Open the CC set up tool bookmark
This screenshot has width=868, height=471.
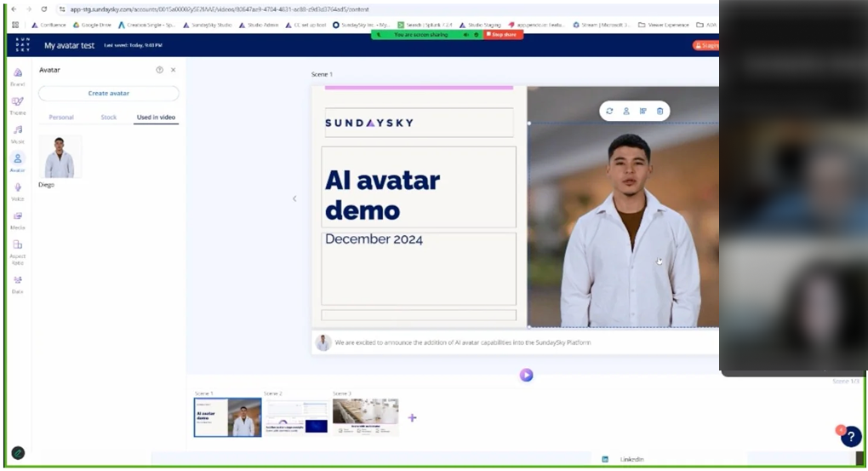pos(305,25)
